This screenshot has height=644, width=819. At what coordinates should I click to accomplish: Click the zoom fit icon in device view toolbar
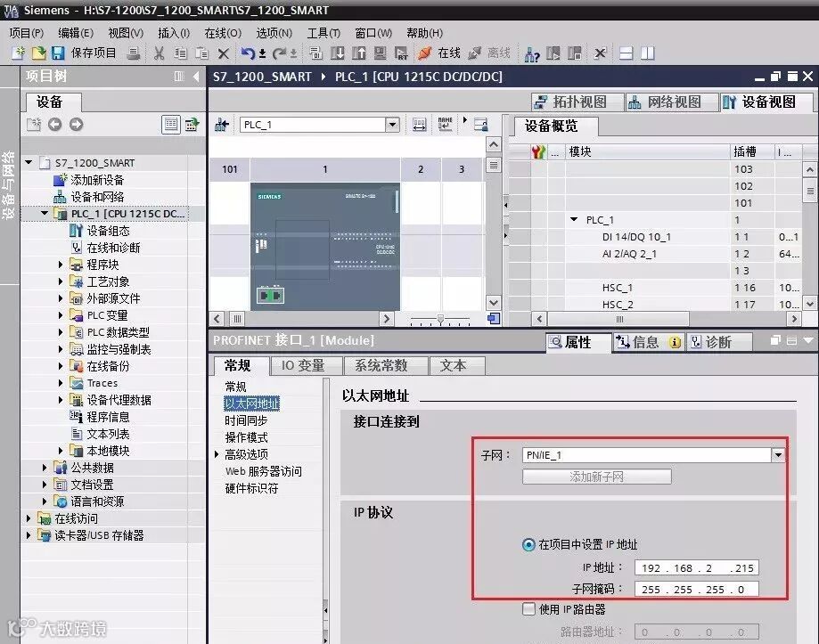pos(420,125)
